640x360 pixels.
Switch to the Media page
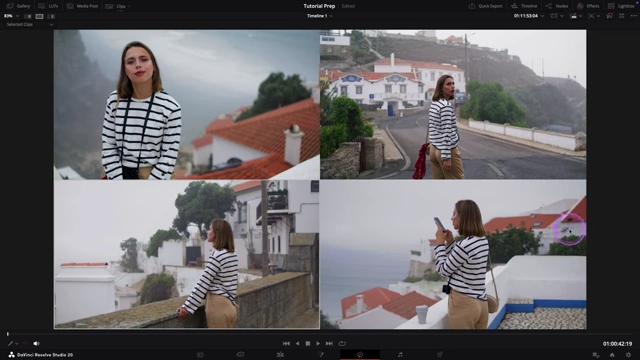[200, 355]
